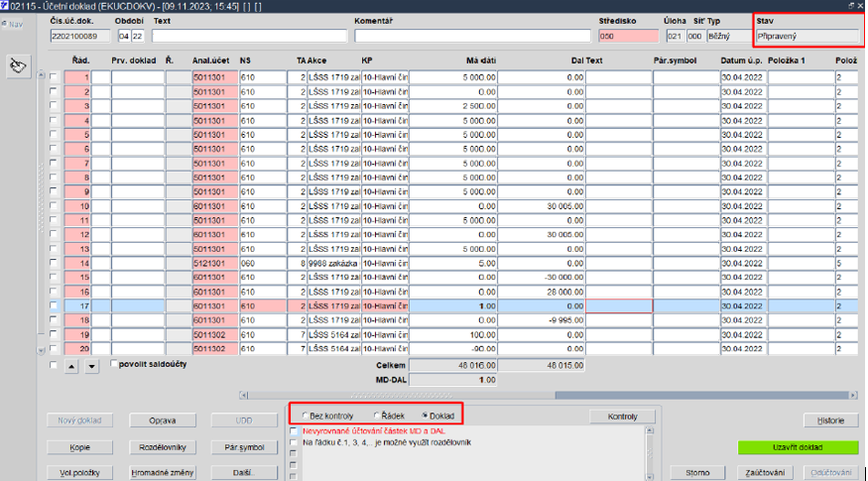Viewport: 868px width, 481px height.
Task: Check the box next to 'Nevyrovnané účtování' message
Action: click(294, 430)
